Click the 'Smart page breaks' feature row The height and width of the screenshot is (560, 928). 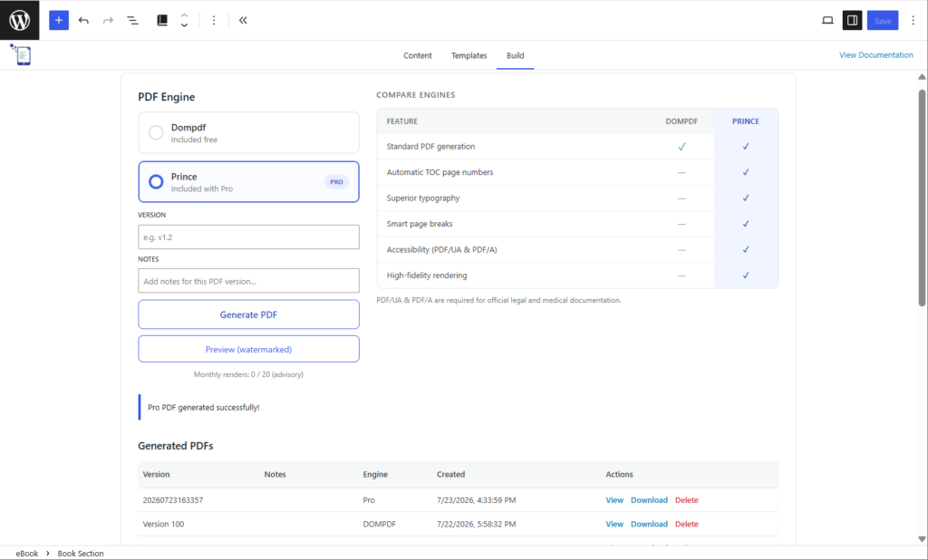click(577, 224)
